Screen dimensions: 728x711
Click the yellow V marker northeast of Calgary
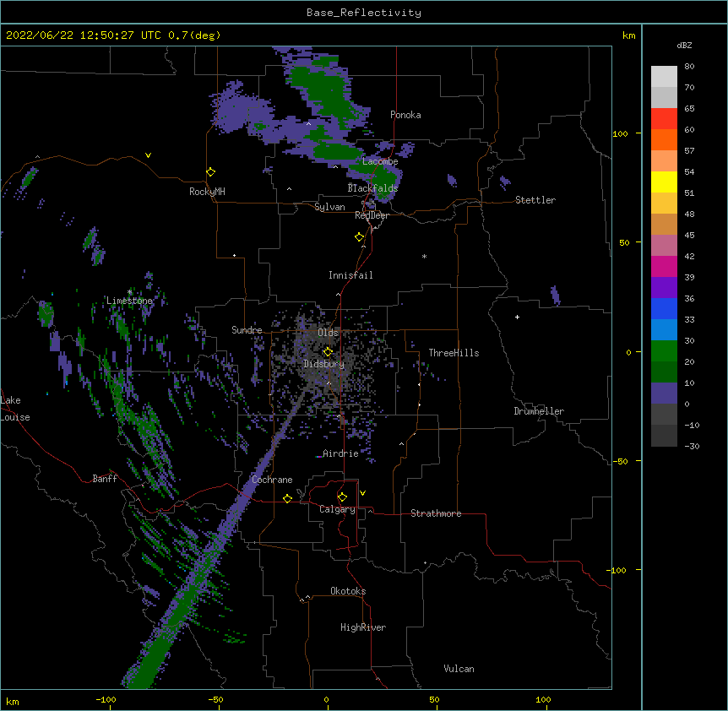pyautogui.click(x=362, y=493)
